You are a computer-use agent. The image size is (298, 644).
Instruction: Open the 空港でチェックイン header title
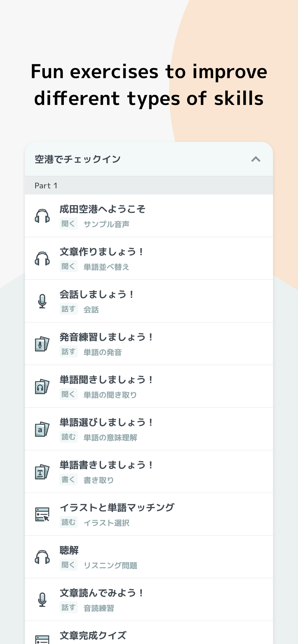pyautogui.click(x=78, y=159)
